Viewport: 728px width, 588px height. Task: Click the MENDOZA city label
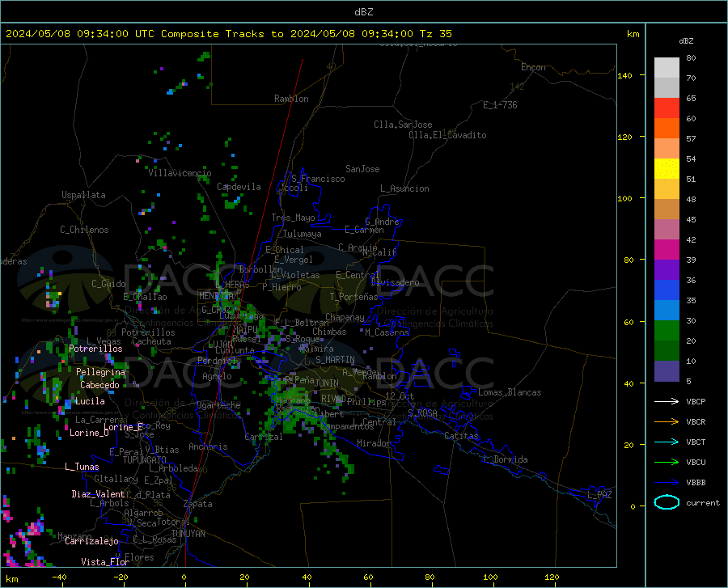click(x=216, y=296)
